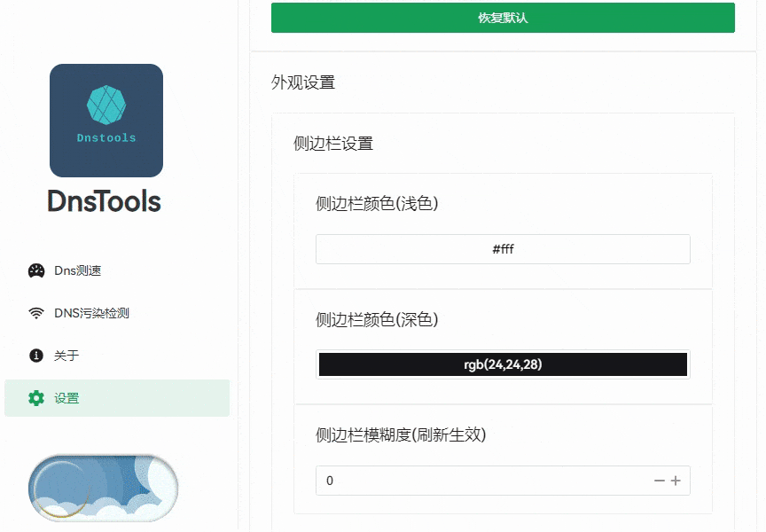Click the dark sidebar color swatch rgb(24,24,28)
The width and height of the screenshot is (766, 532).
[503, 364]
